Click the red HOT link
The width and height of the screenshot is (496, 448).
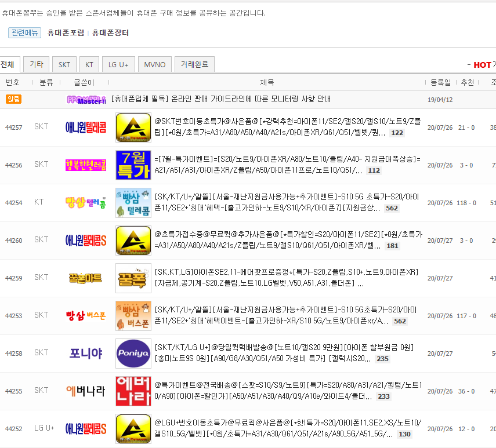pos(482,65)
